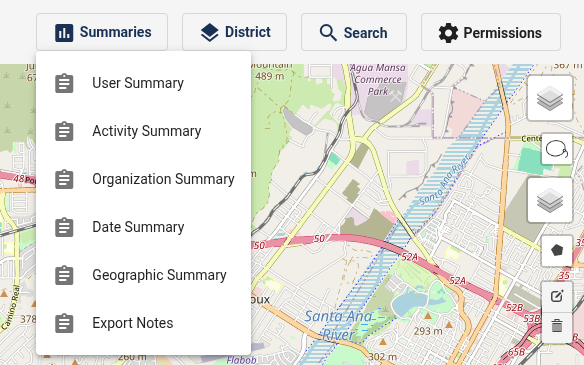Select the lasso selection tool

[x=556, y=149]
